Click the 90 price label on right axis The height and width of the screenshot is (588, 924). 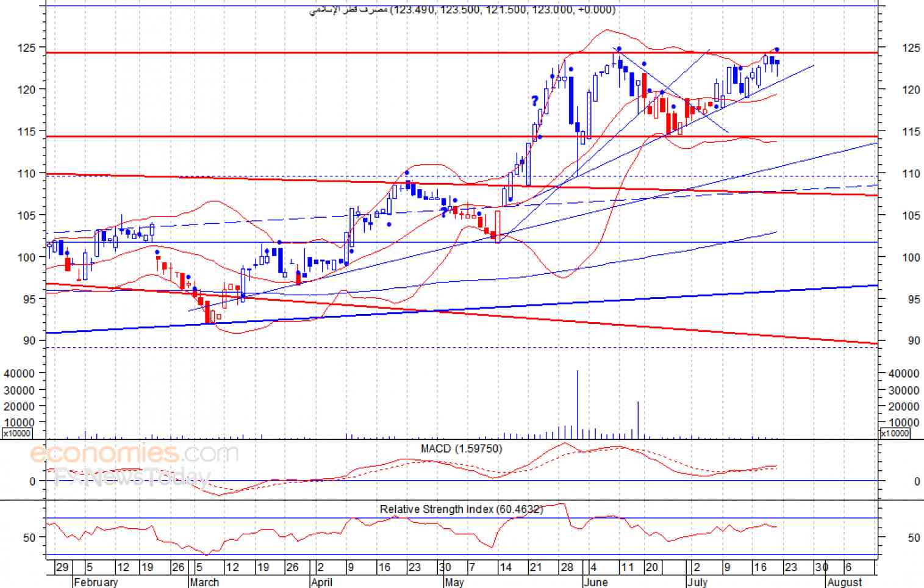[914, 340]
